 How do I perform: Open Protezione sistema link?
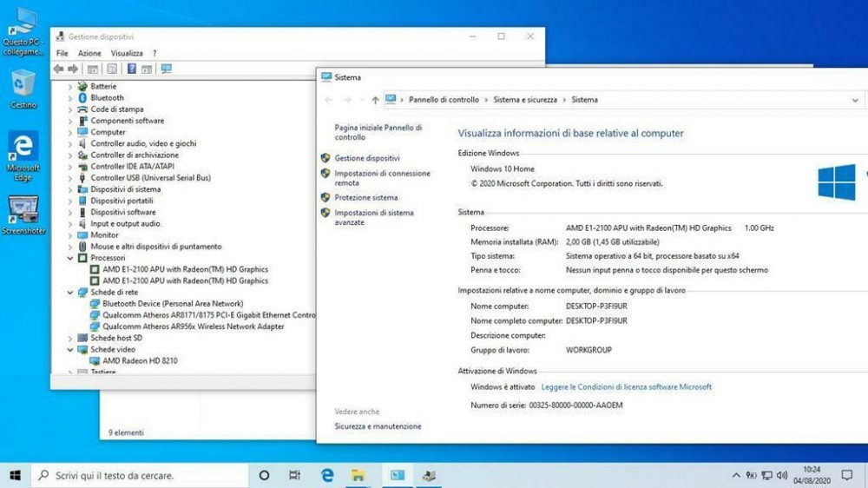tap(365, 197)
